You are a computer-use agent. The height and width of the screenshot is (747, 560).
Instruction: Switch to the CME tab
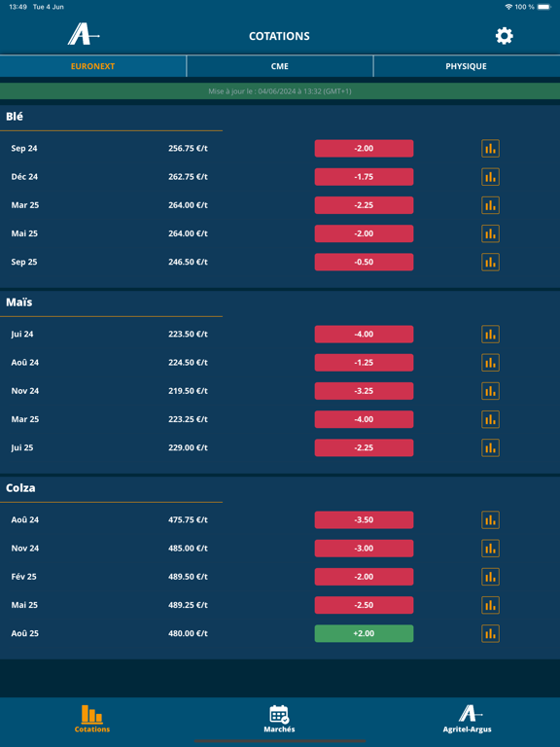click(x=280, y=66)
